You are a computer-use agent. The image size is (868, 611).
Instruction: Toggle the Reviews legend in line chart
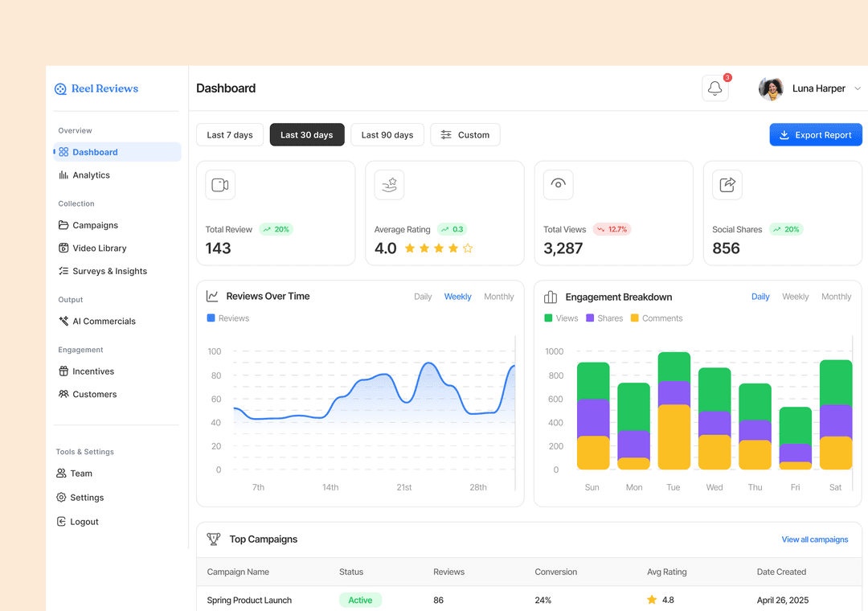pyautogui.click(x=227, y=318)
